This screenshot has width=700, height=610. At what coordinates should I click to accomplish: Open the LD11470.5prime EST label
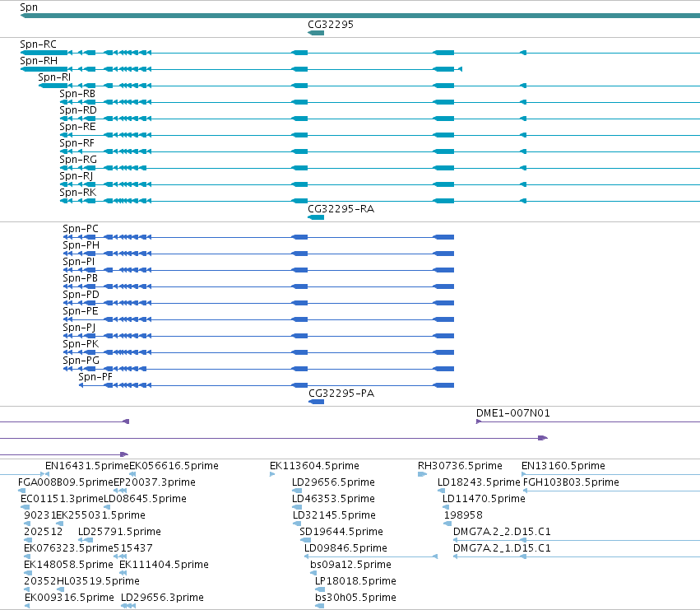click(x=484, y=499)
